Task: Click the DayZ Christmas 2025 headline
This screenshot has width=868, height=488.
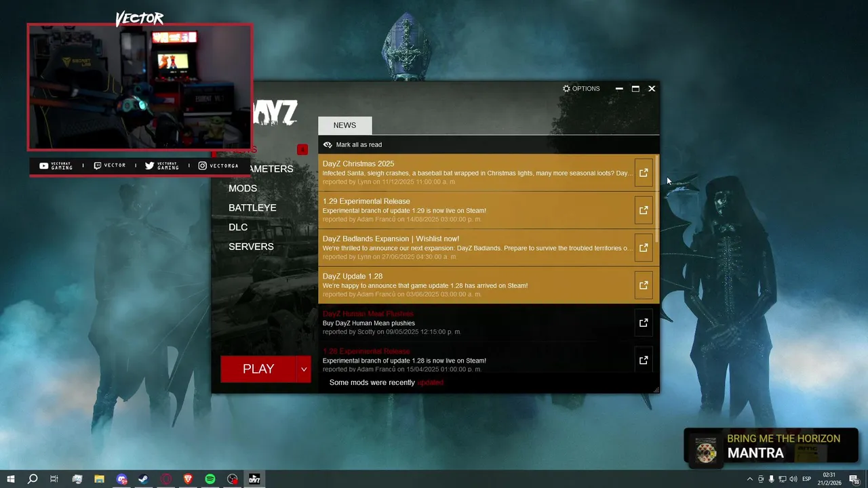Action: point(358,164)
